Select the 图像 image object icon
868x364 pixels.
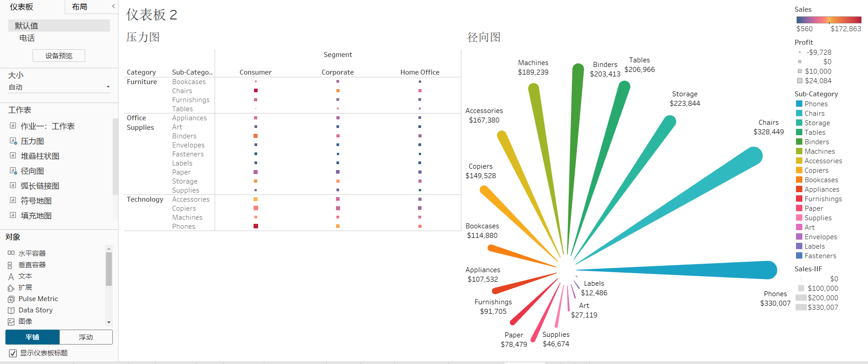tap(11, 321)
